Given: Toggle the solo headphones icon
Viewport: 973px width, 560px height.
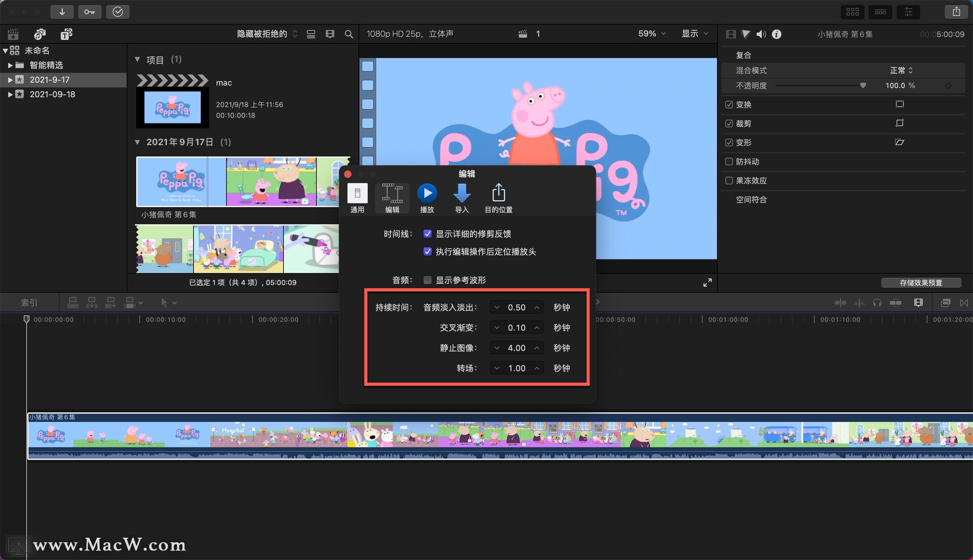Looking at the screenshot, I should point(877,303).
